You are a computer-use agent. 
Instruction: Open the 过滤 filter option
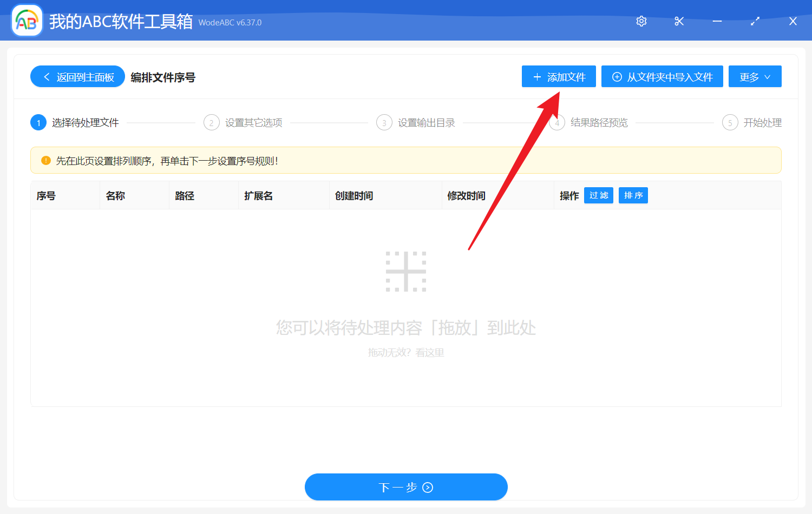pyautogui.click(x=598, y=195)
